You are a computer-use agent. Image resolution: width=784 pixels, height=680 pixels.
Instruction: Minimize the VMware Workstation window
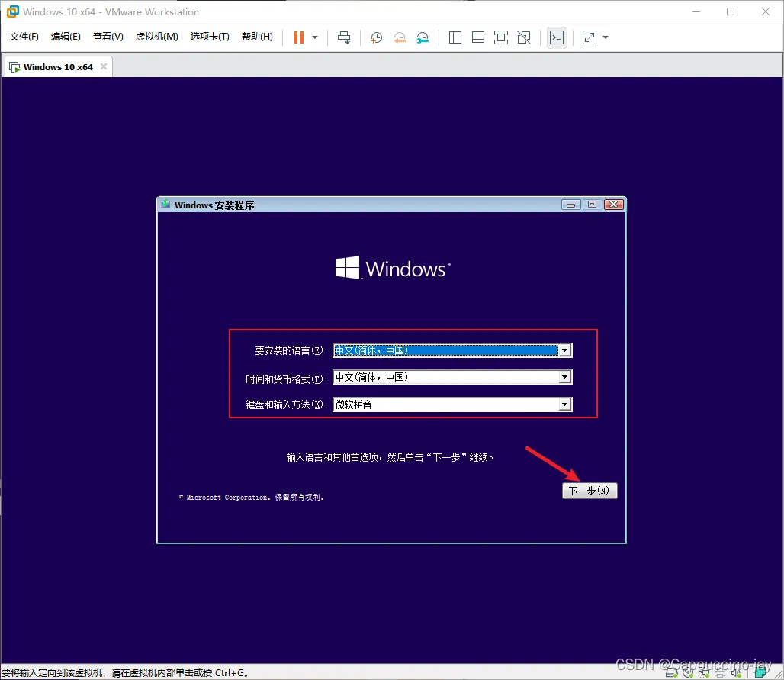[696, 11]
